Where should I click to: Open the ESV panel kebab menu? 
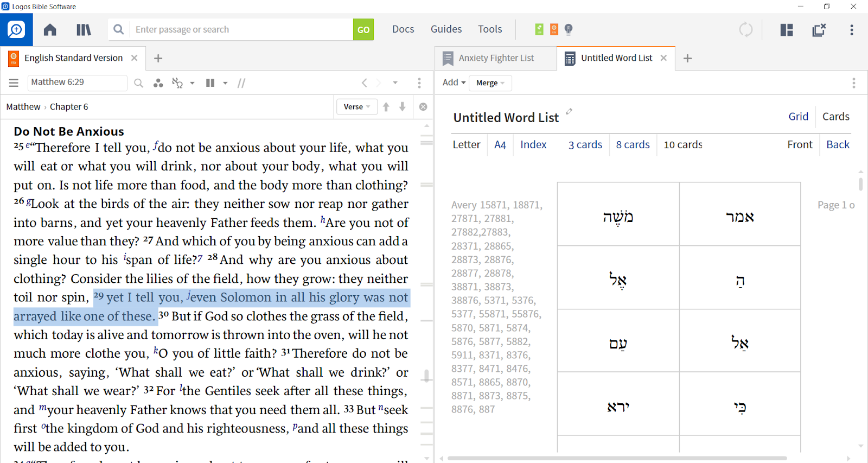click(x=419, y=83)
